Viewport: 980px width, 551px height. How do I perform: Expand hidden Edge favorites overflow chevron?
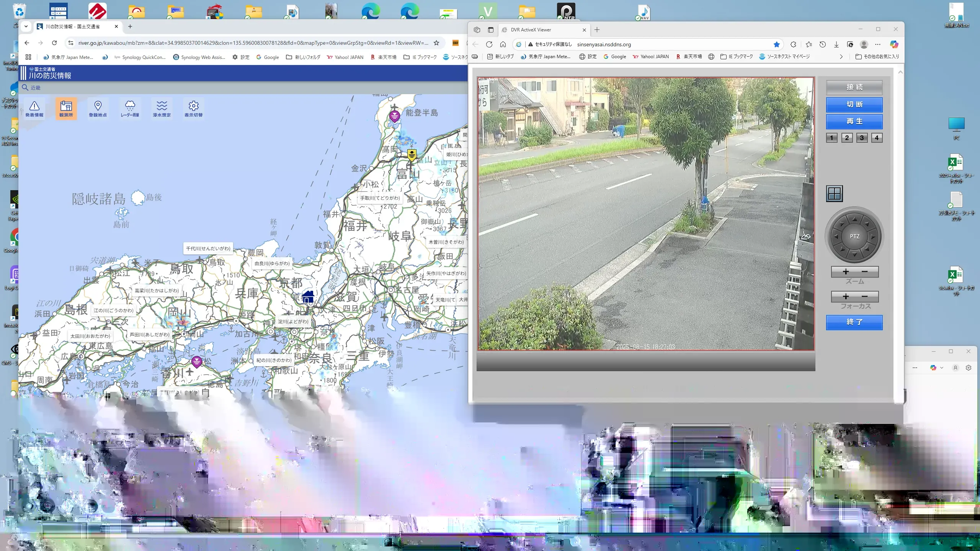click(x=841, y=57)
